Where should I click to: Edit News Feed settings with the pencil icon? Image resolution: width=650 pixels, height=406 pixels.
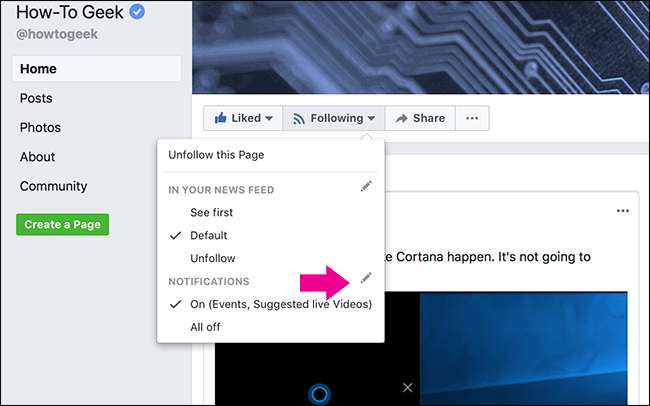(366, 187)
